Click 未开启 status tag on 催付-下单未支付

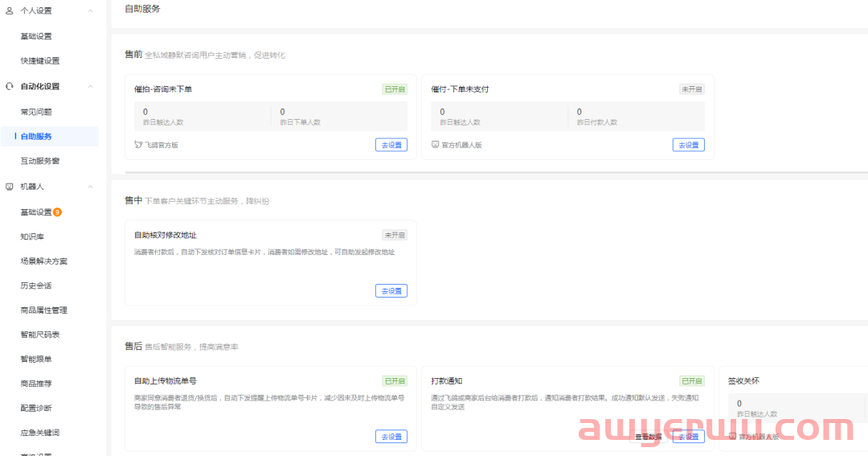coord(692,89)
